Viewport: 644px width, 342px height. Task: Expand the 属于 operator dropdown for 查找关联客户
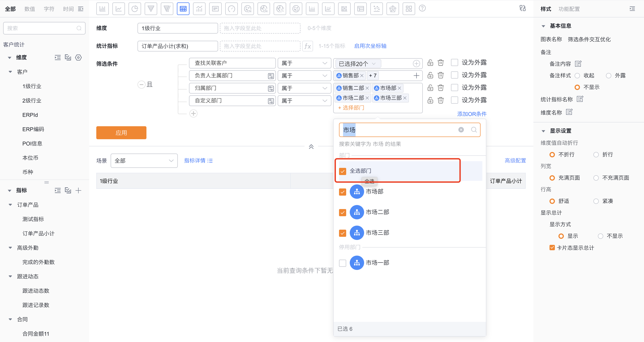305,63
